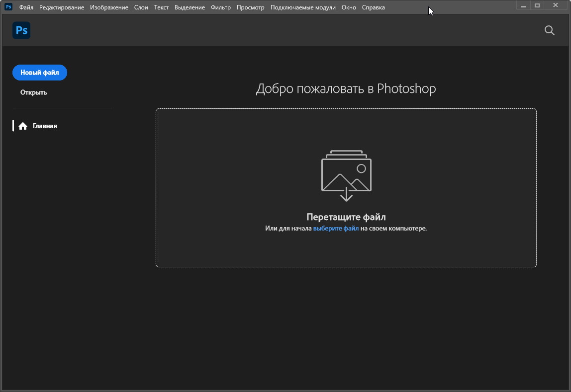Minimize the Photoshop window

[x=523, y=6]
